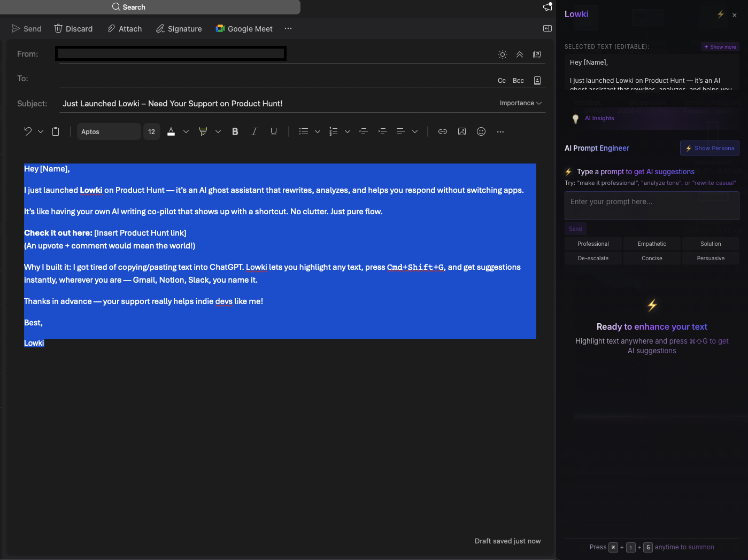Click the Search bar at top
Image resolution: width=748 pixels, height=560 pixels.
(150, 7)
